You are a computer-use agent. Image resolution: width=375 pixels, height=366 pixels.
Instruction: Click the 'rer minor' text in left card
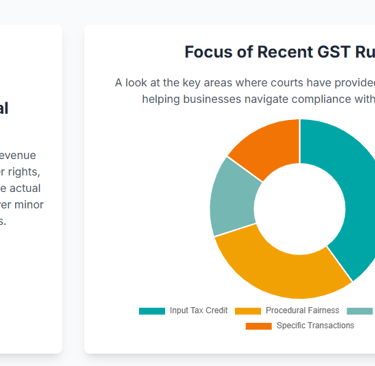pyautogui.click(x=22, y=205)
